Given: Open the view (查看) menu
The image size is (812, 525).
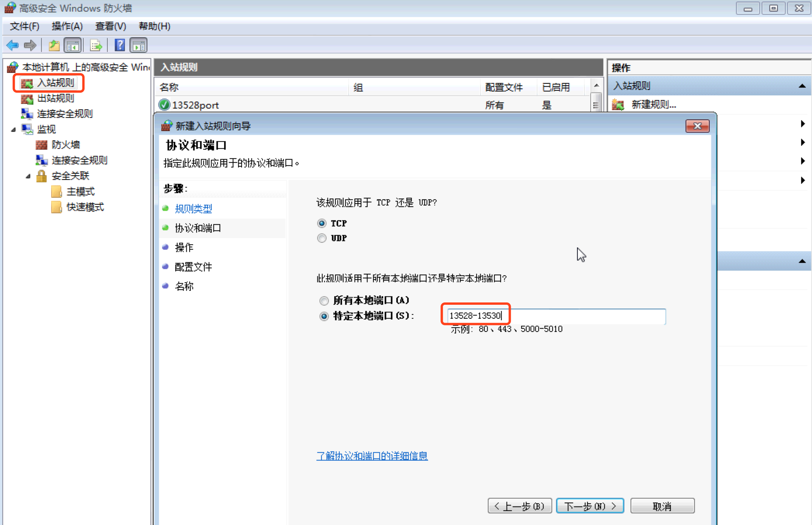Looking at the screenshot, I should coord(111,26).
